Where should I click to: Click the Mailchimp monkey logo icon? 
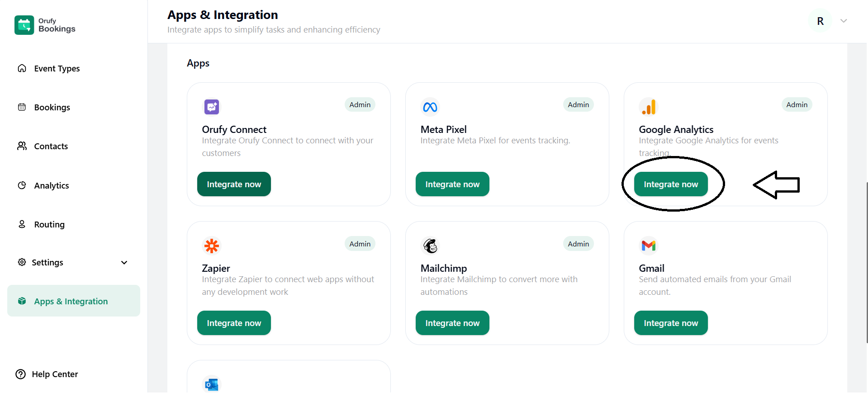click(x=430, y=246)
